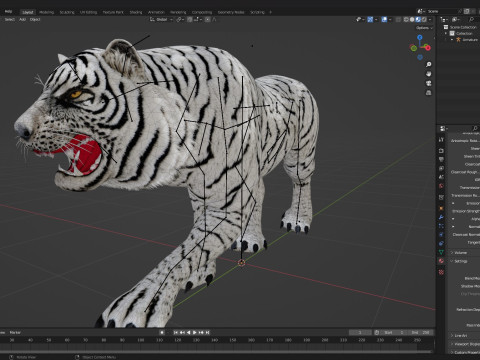Toggle auto keying record button
The image size is (480, 360).
pos(162,332)
